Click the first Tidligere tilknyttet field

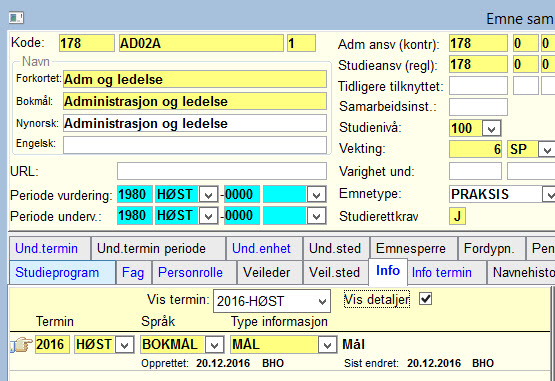click(x=478, y=86)
